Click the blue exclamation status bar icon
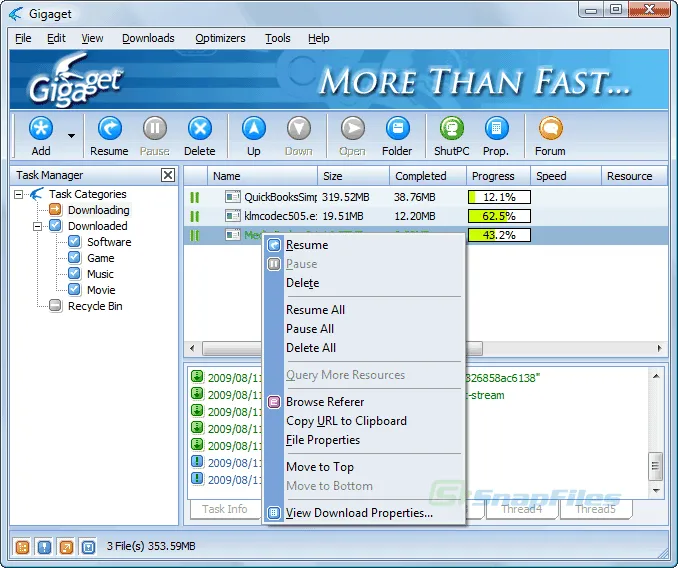This screenshot has width=678, height=568. 44,547
